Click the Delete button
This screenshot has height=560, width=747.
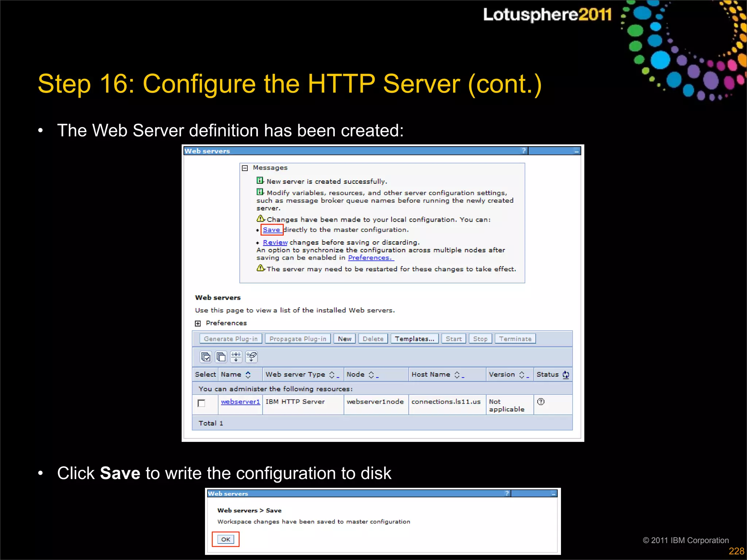pos(373,339)
